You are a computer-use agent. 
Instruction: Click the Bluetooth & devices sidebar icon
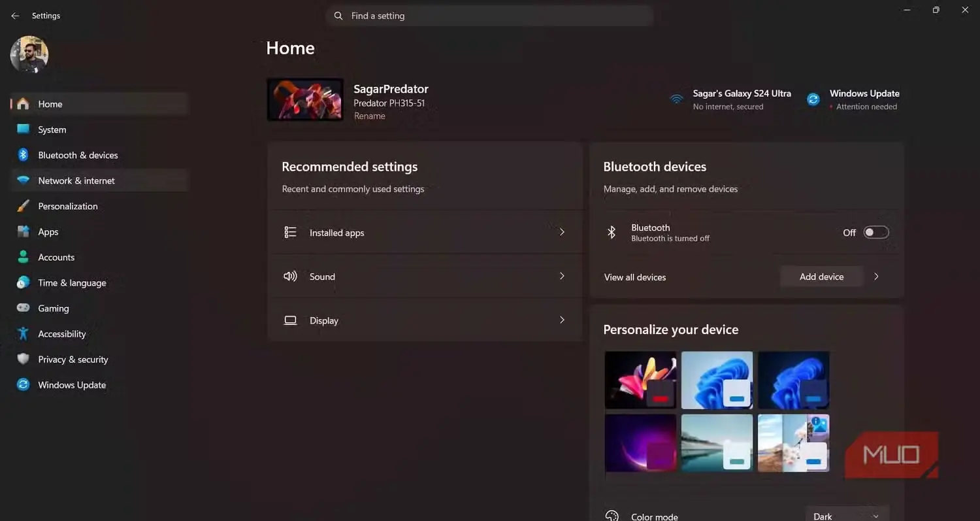tap(23, 155)
